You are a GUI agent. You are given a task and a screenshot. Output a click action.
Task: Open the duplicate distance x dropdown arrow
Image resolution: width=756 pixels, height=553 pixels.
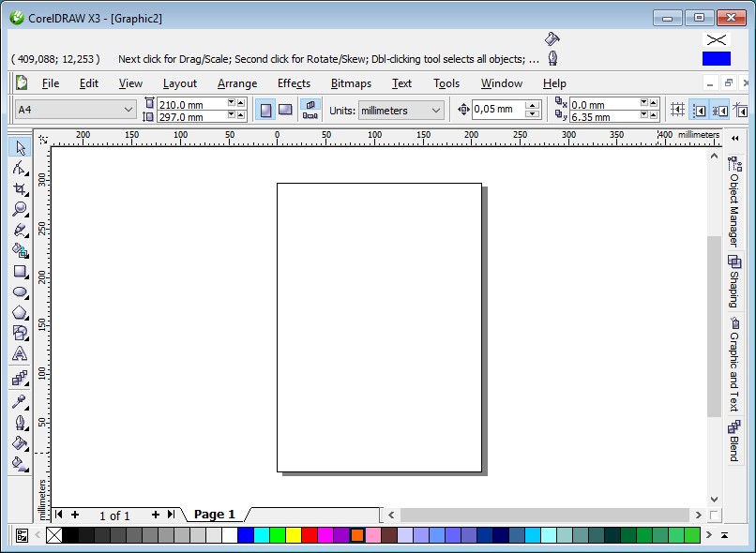[x=643, y=102]
